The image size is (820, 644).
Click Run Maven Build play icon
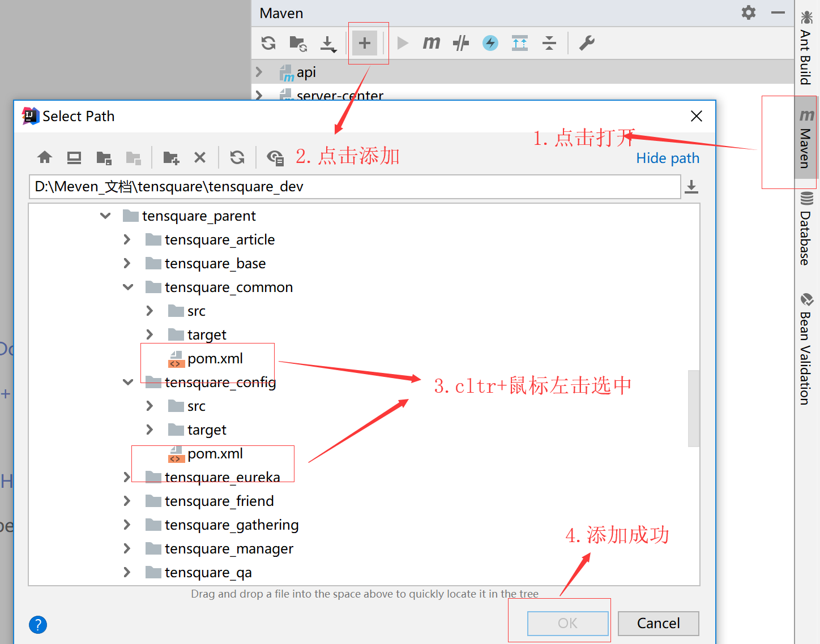pyautogui.click(x=403, y=43)
